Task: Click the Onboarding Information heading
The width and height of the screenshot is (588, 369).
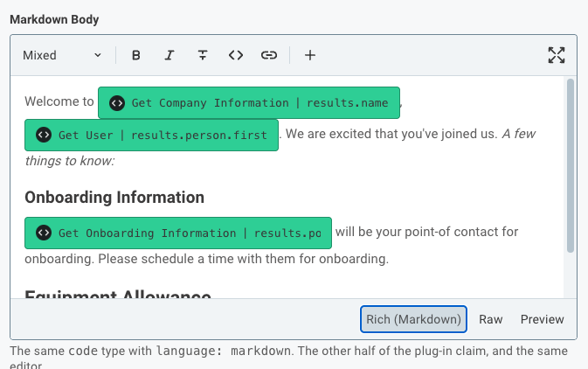Action: click(x=114, y=197)
